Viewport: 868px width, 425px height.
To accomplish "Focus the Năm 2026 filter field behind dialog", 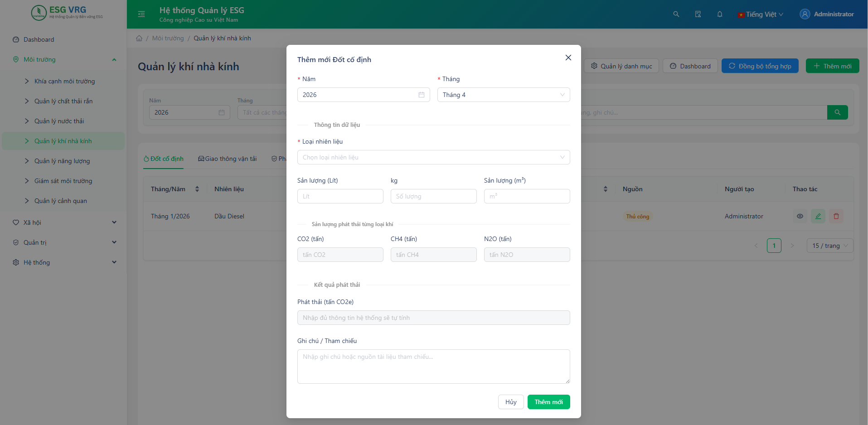I will 189,112.
